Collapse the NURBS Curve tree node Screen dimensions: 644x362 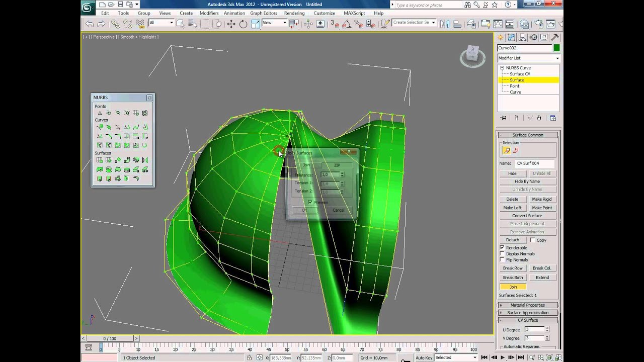click(x=502, y=68)
